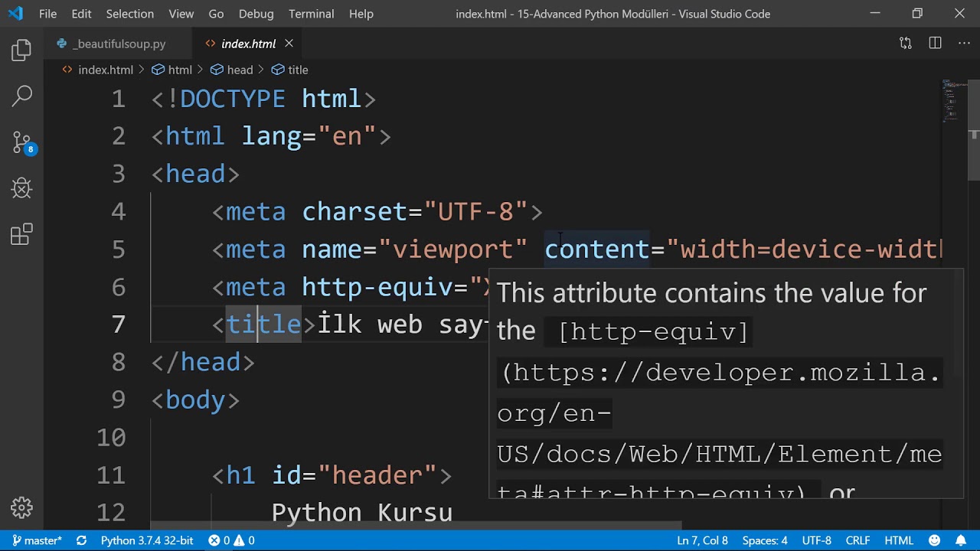
Task: Click the errors count icon in the status bar
Action: pos(214,540)
